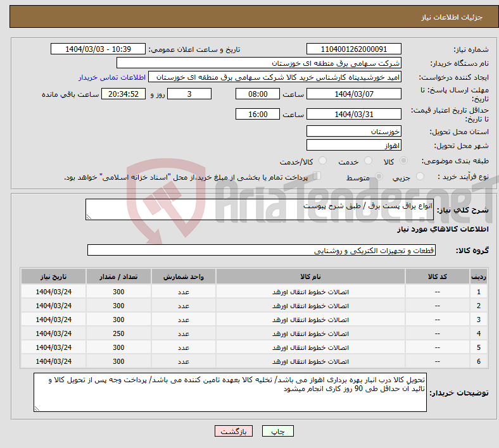The height and width of the screenshot is (448, 499).
Task: Click the item name in row 4
Action: tap(310, 334)
